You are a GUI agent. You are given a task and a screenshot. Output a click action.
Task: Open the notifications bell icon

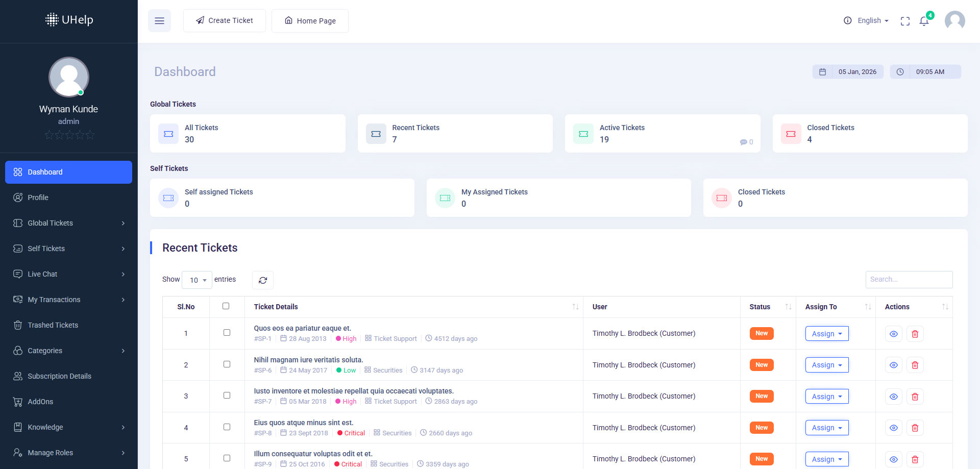[x=924, y=21]
